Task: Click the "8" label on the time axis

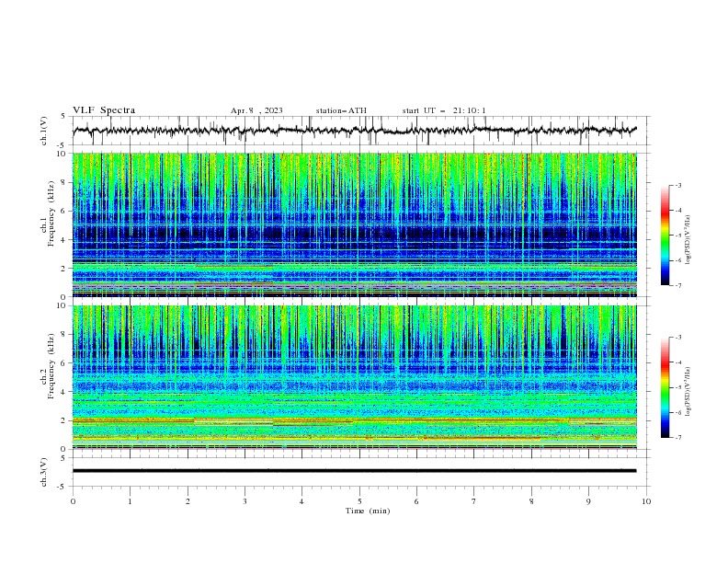Action: point(531,501)
